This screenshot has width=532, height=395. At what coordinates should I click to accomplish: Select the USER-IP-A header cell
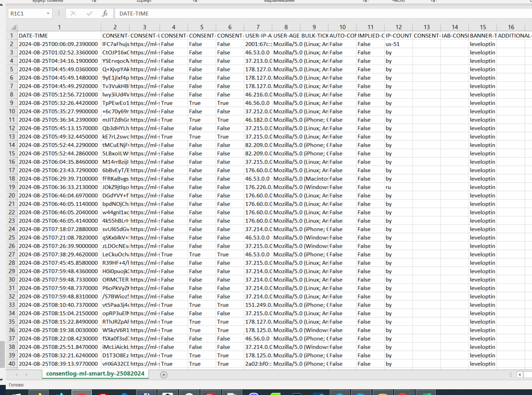(x=258, y=36)
